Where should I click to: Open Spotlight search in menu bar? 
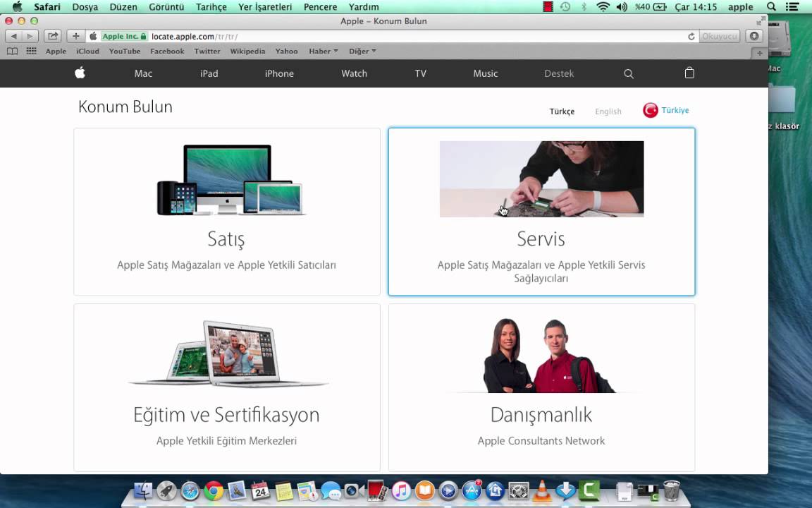pyautogui.click(x=771, y=7)
